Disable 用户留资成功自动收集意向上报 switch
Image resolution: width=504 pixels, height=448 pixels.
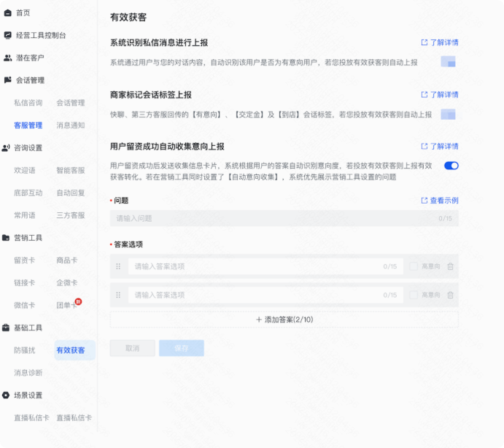(451, 166)
